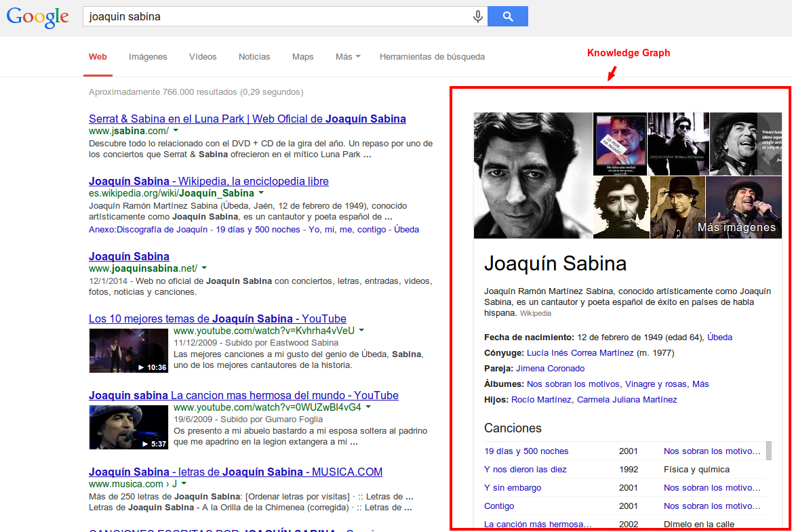Screen dimensions: 792x532
Task: Click the blue search magnifier button
Action: click(508, 17)
